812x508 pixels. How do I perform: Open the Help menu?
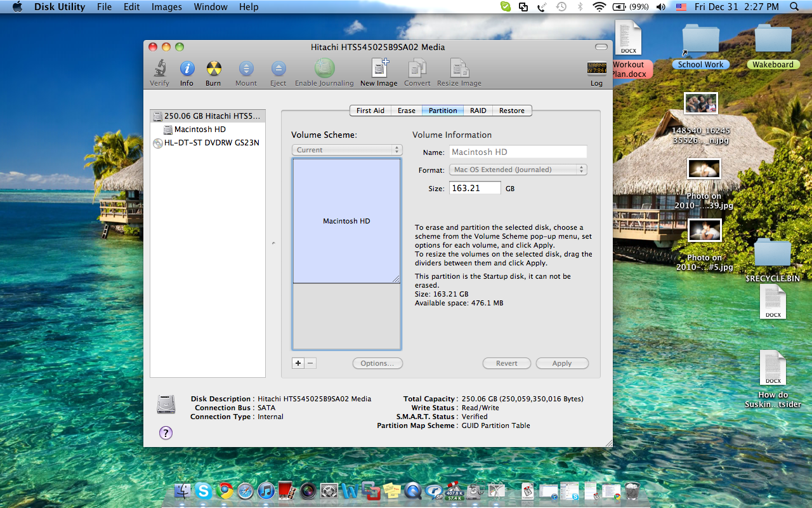coord(249,7)
